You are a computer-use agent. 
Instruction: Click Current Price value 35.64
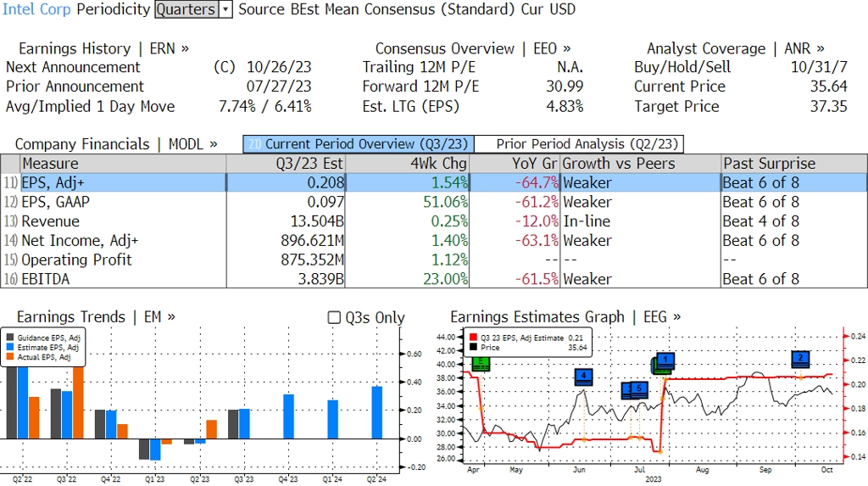pos(829,87)
